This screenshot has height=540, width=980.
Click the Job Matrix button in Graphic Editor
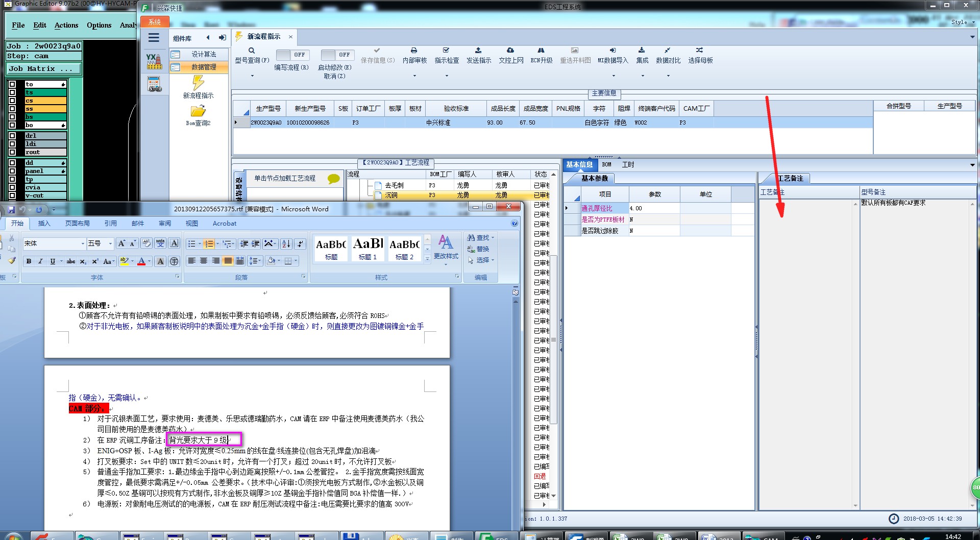(43, 68)
